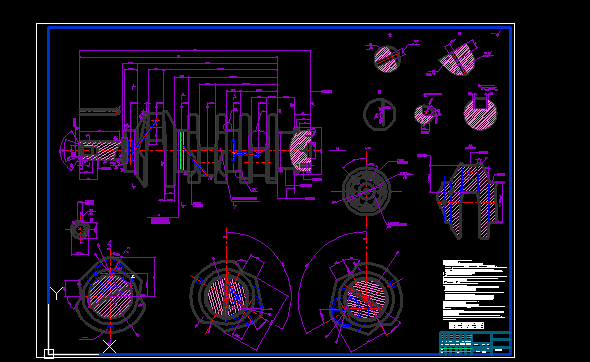Click the Y axis label of UCS icon
This screenshot has width=590, height=362.
[56, 293]
